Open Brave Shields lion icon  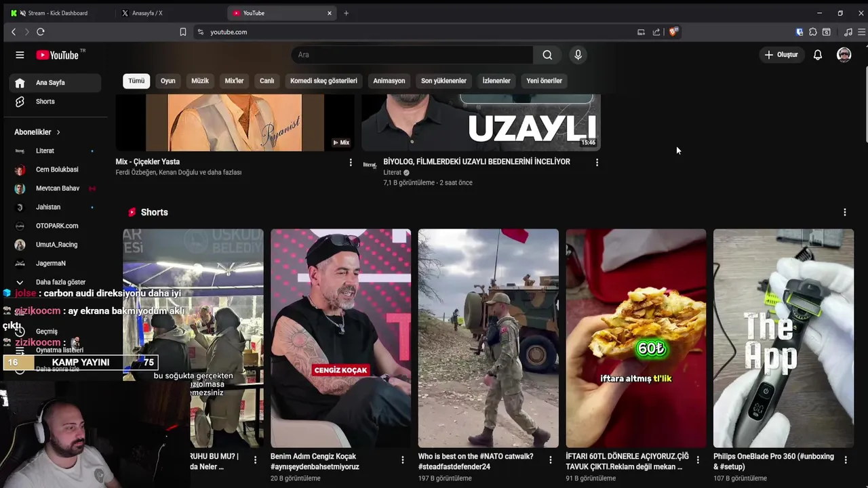pos(673,32)
